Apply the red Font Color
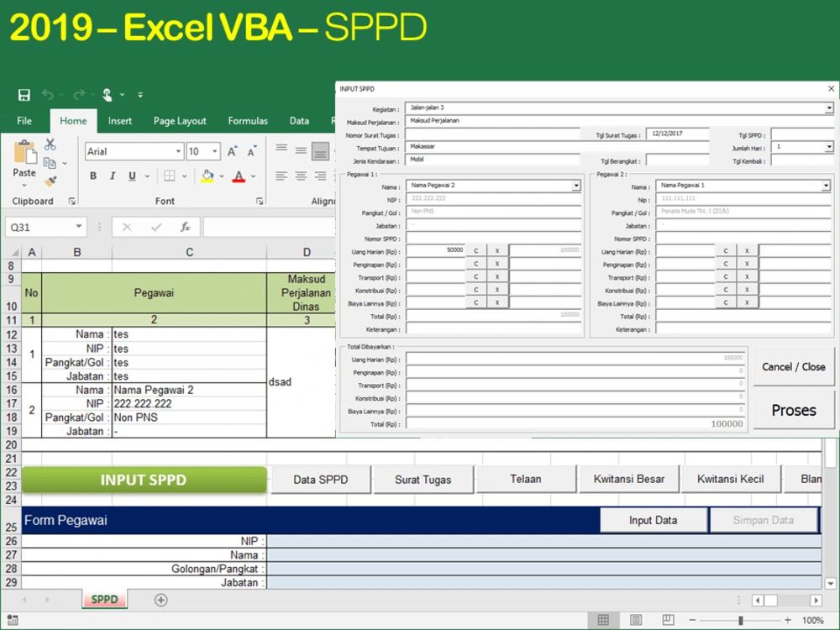The width and height of the screenshot is (840, 630). click(239, 176)
